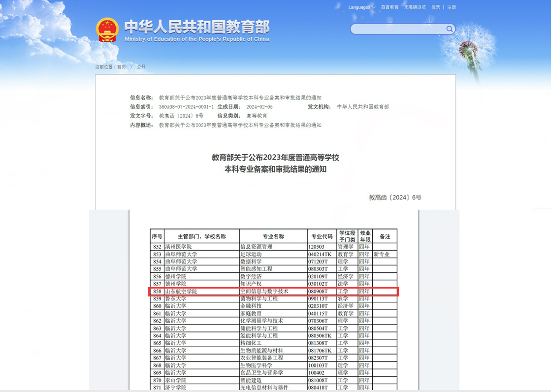This screenshot has height=392, width=551.
Task: Click the major 家庭教育
Action: click(x=251, y=314)
